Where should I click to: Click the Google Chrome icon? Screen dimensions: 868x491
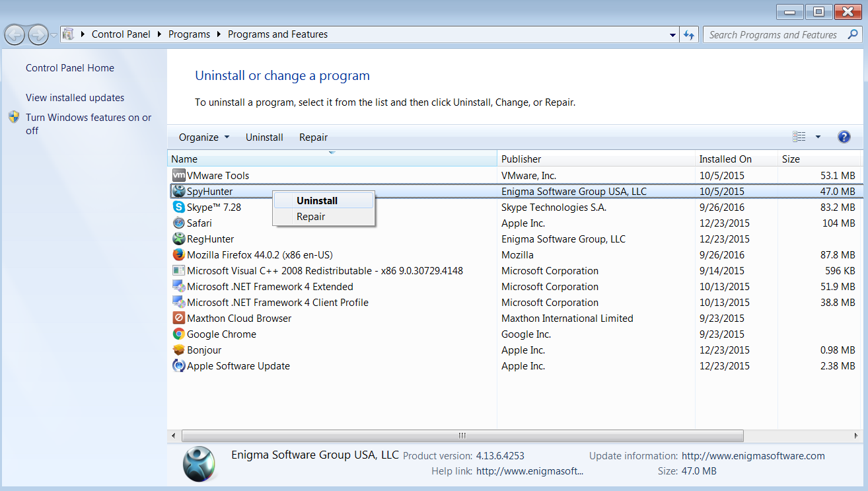(178, 334)
